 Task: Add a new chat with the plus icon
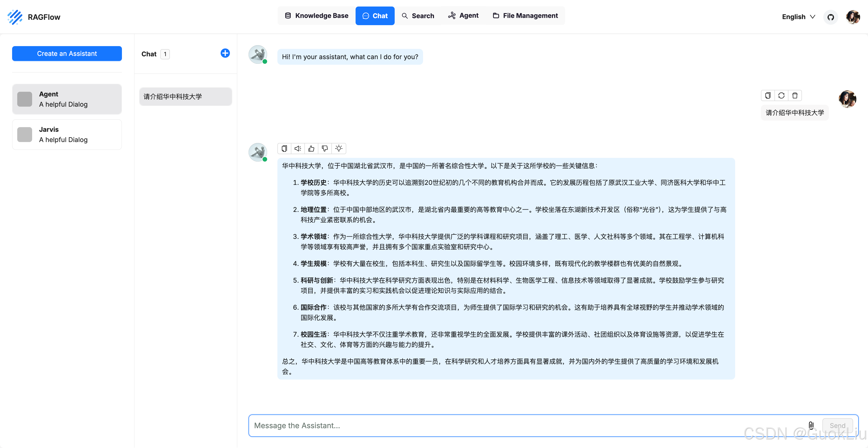point(225,53)
